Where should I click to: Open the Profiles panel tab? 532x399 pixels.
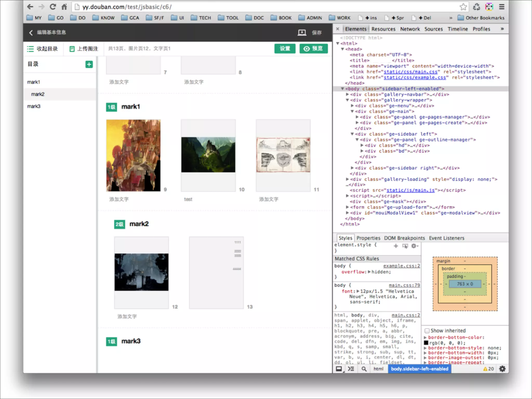(x=481, y=29)
